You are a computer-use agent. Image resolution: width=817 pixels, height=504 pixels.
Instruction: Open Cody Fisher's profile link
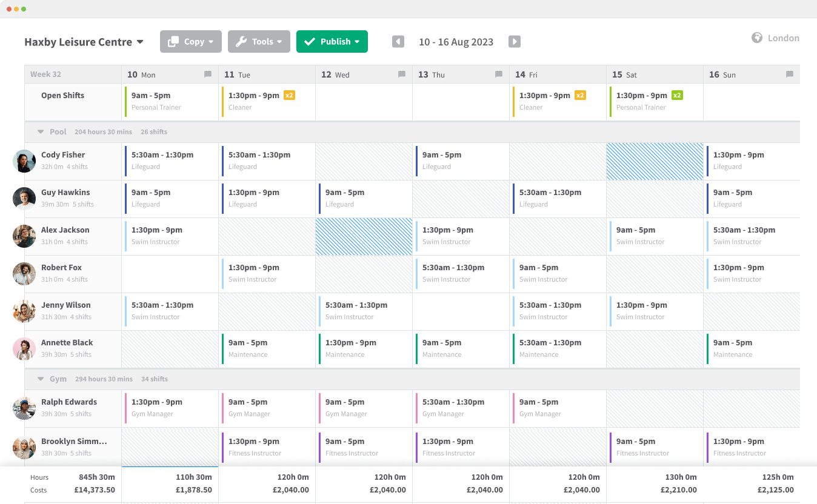pos(63,154)
